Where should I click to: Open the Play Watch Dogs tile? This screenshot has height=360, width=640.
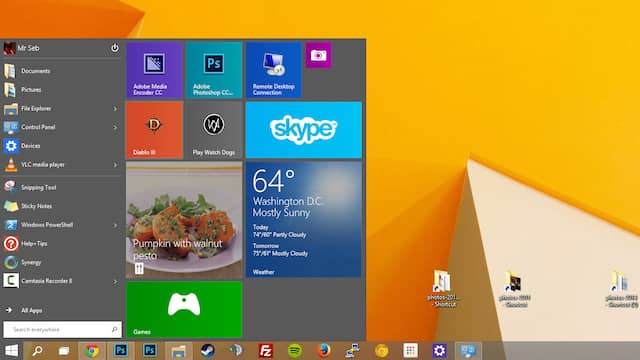[214, 130]
